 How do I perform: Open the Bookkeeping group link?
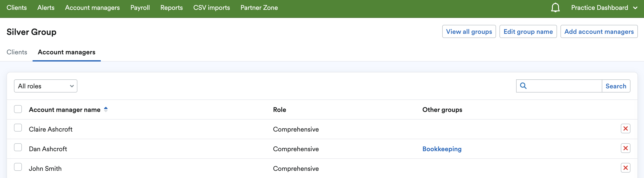442,149
